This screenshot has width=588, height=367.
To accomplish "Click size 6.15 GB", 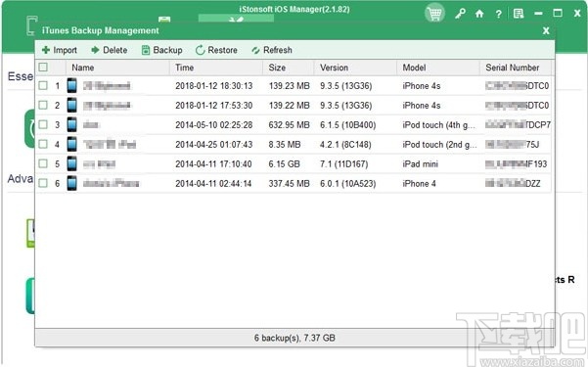I will (x=285, y=164).
